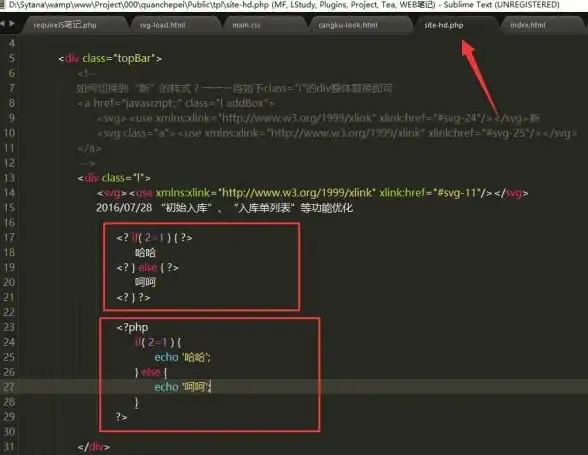
Task: Open the index.html tab
Action: 528,25
